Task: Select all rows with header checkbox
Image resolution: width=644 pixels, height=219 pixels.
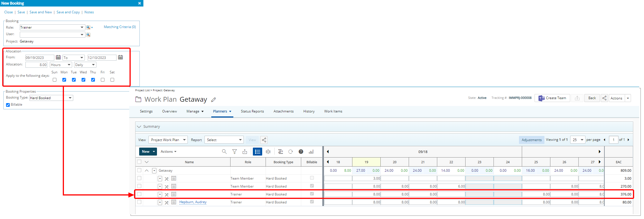Action: 139,162
